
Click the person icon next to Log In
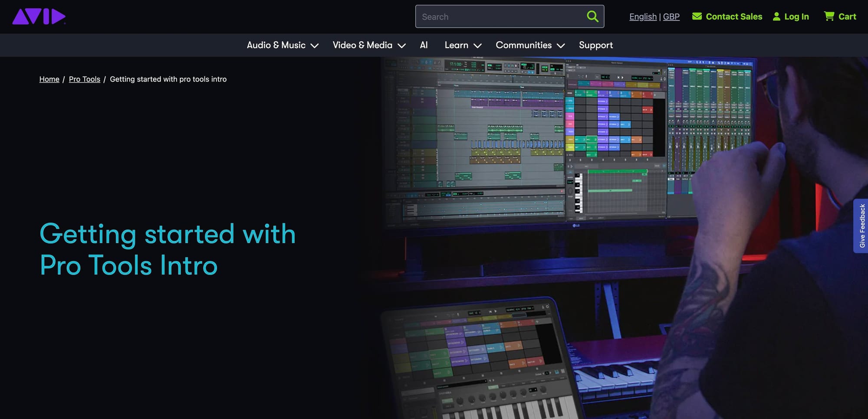[x=776, y=16]
